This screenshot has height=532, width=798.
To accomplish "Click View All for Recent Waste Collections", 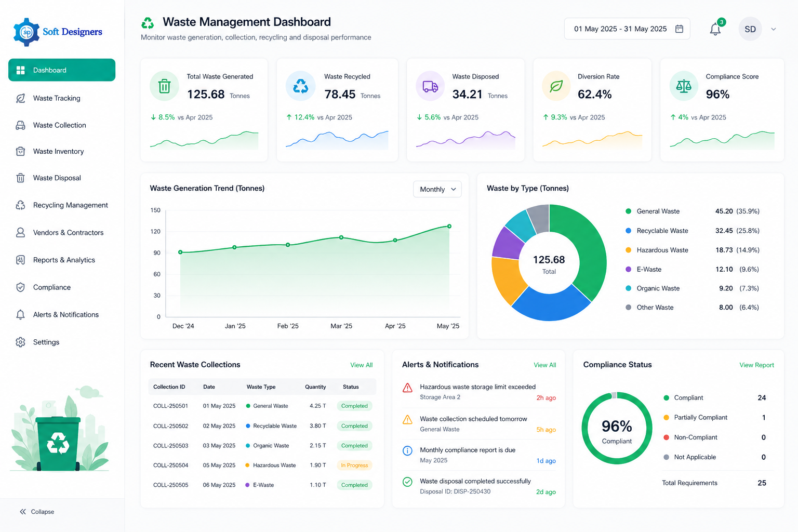I will pyautogui.click(x=362, y=365).
